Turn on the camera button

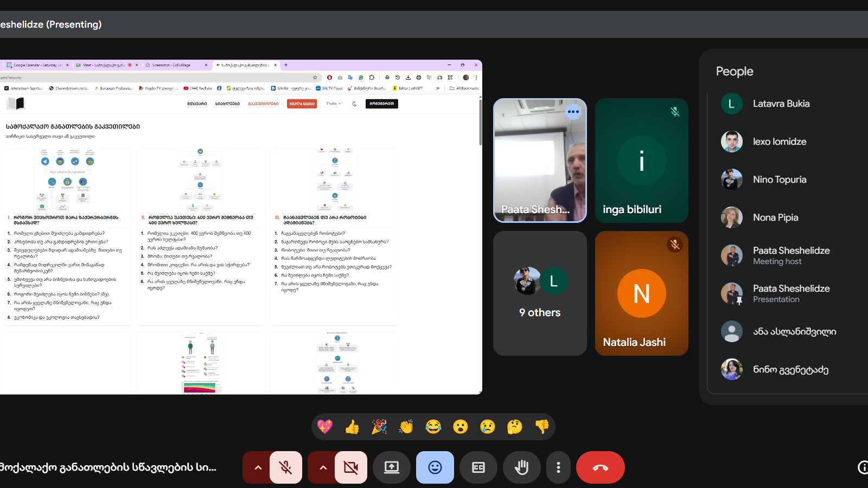[x=351, y=467]
